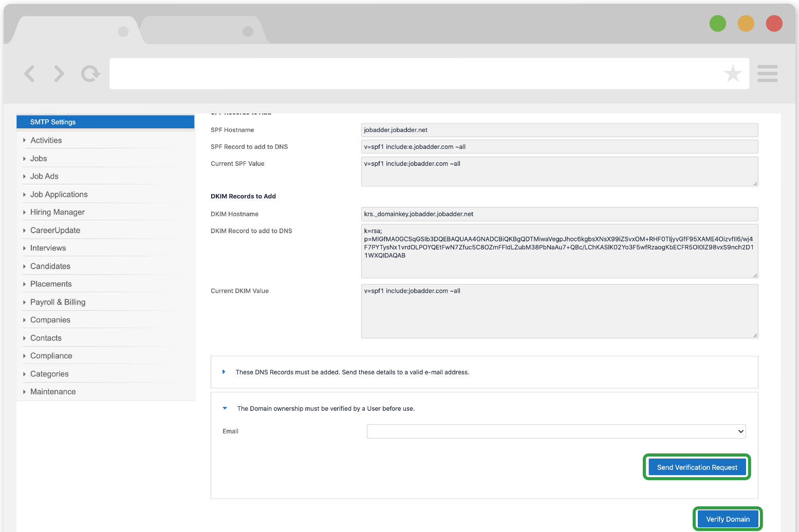Click inside the DKIM Record text area

pos(559,251)
